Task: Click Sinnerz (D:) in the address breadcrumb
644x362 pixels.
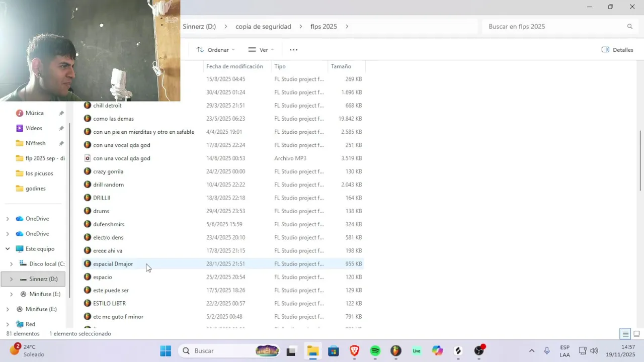Action: [199, 27]
